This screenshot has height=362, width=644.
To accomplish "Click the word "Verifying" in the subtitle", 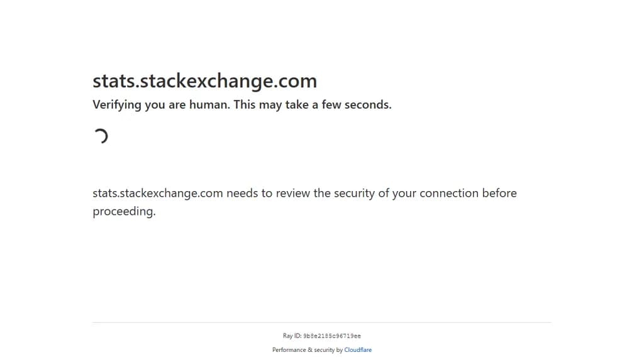I will 117,105.
